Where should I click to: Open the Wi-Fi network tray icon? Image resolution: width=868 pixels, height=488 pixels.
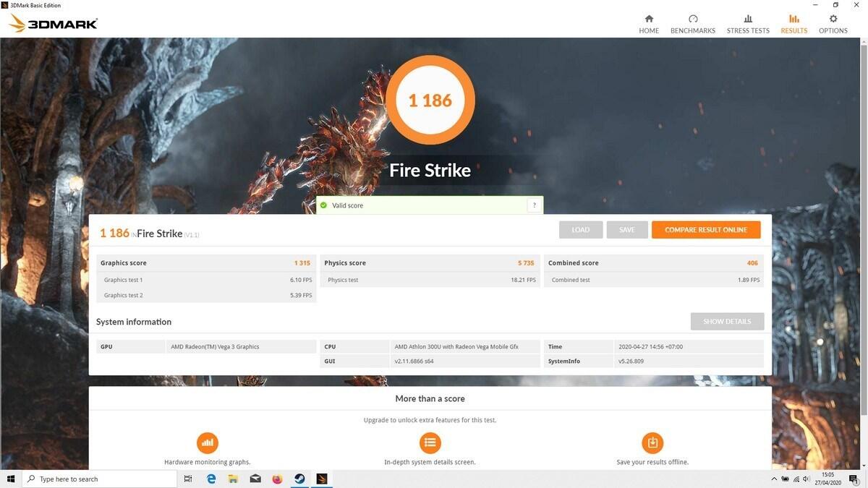796,479
